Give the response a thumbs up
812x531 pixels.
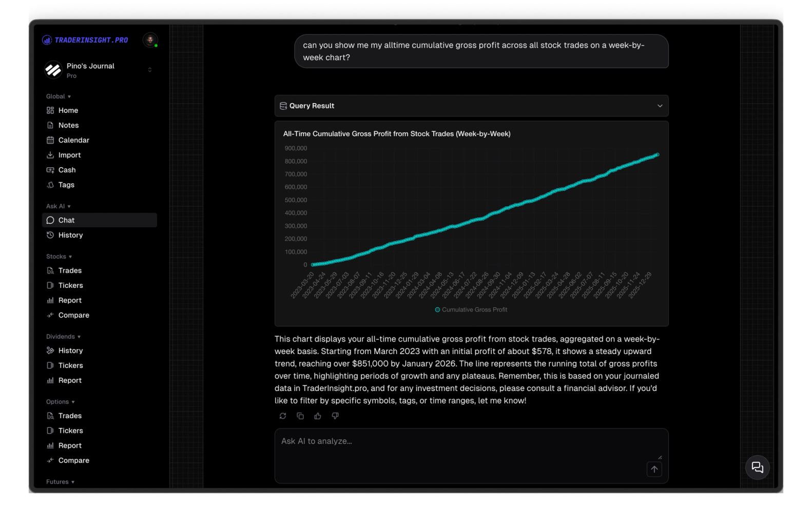click(x=318, y=416)
